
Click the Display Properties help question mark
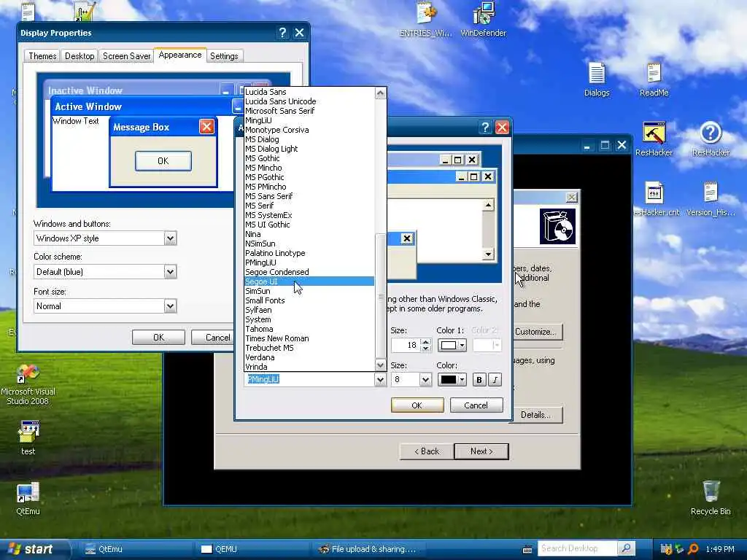(282, 32)
